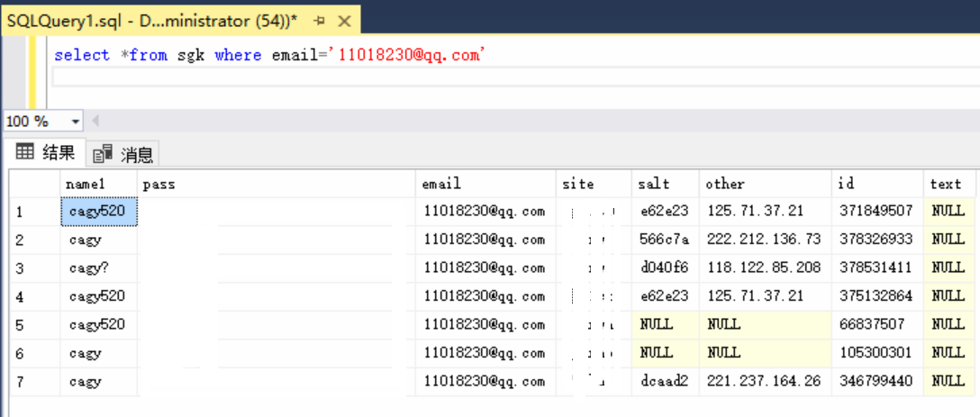This screenshot has width=980, height=417.
Task: Click the id cell 378326933
Action: [878, 240]
